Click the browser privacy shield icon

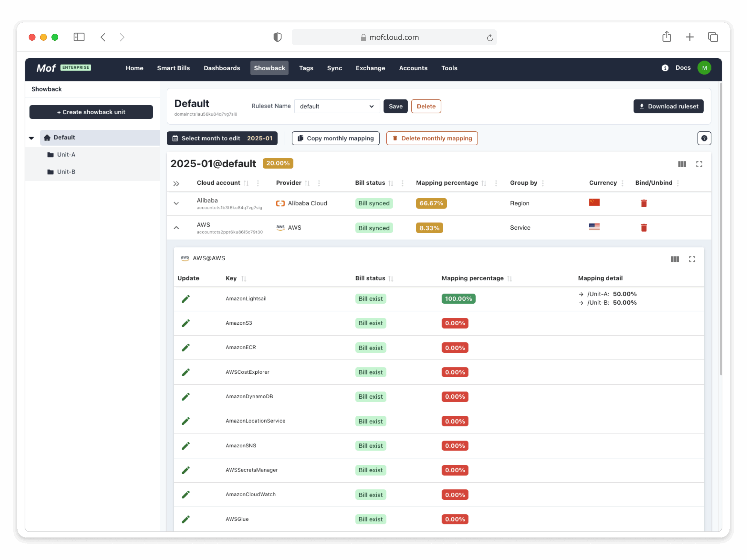tap(277, 37)
